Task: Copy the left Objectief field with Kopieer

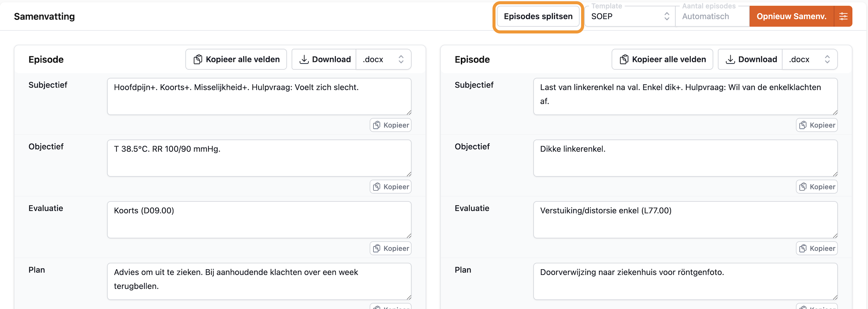Action: point(390,187)
